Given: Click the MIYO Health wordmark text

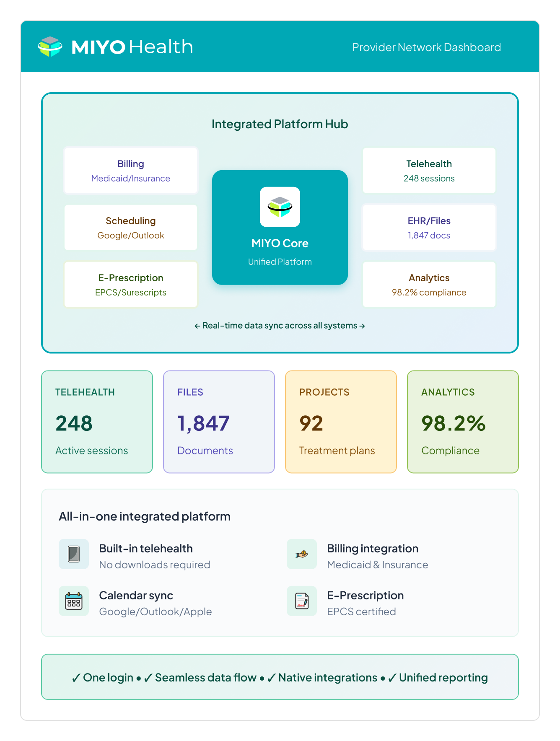Looking at the screenshot, I should [132, 47].
